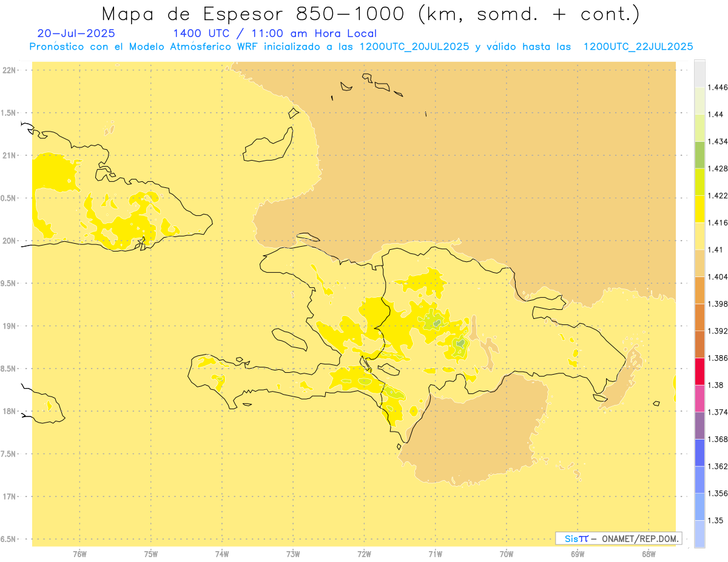Click the legend value '1.362'
This screenshot has width=728, height=562.
718,466
